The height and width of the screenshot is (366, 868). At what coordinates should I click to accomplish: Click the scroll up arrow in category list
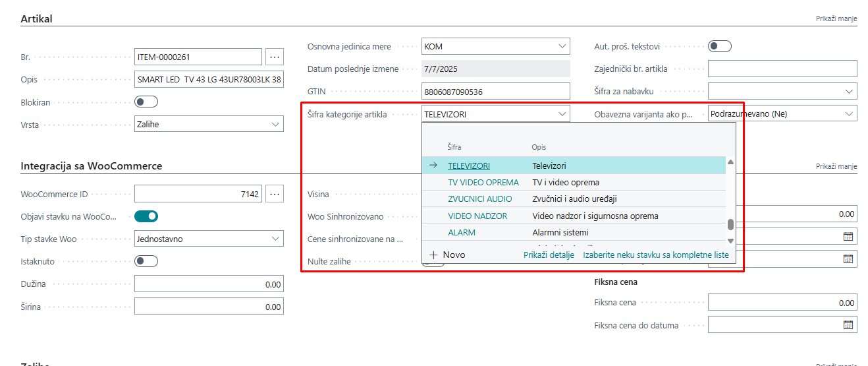click(730, 162)
